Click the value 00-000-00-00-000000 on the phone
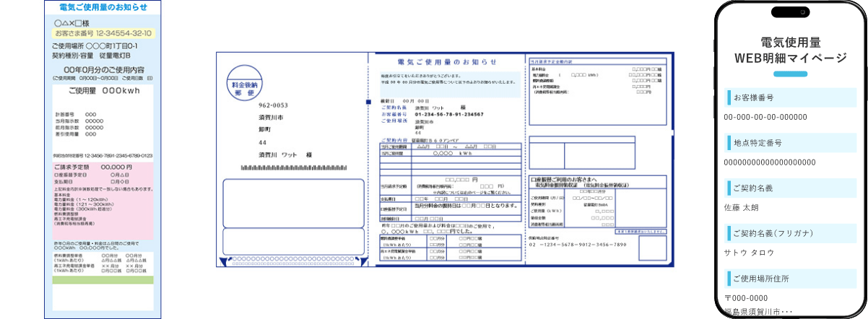The width and height of the screenshot is (868, 319). click(x=765, y=117)
